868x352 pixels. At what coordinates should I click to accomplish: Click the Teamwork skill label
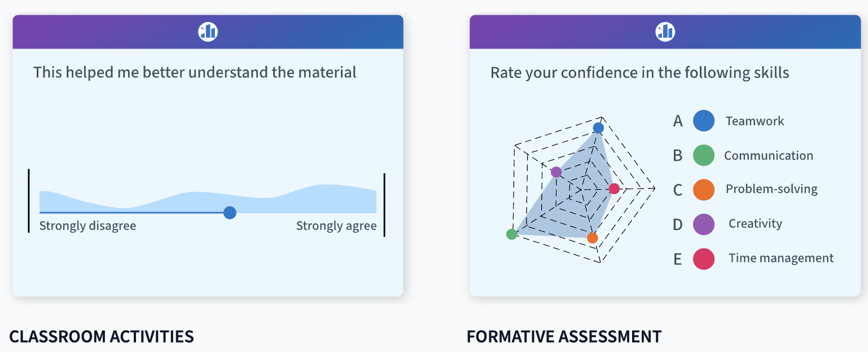755,121
